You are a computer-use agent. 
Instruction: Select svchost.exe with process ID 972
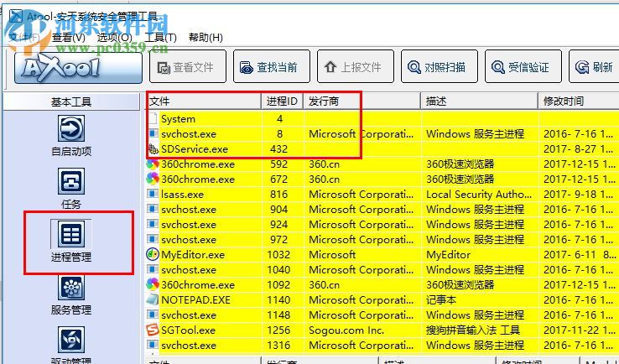(x=382, y=240)
